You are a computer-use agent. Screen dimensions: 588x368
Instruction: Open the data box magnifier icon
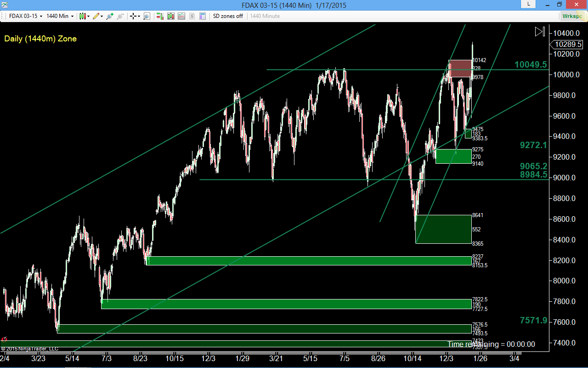(147, 16)
